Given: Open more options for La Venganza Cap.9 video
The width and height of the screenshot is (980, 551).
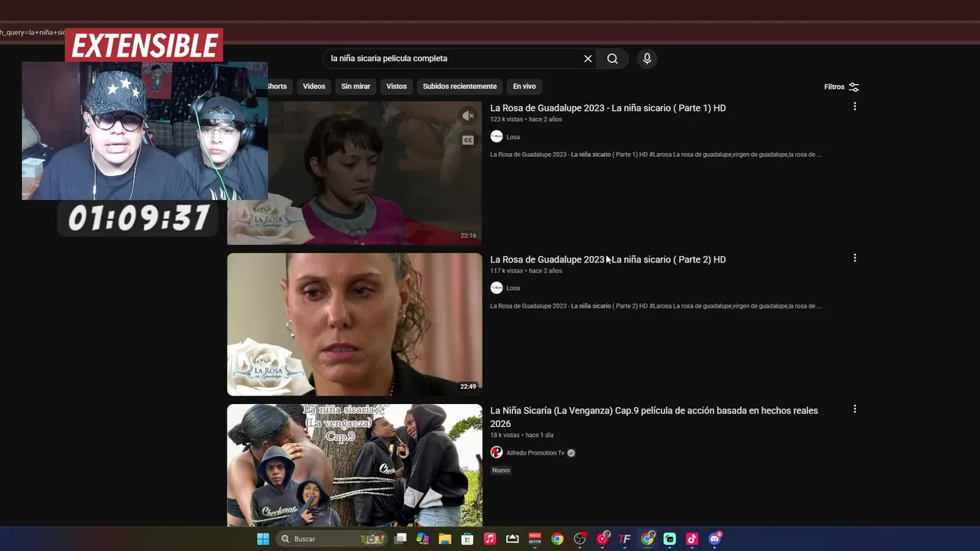Looking at the screenshot, I should tap(854, 409).
